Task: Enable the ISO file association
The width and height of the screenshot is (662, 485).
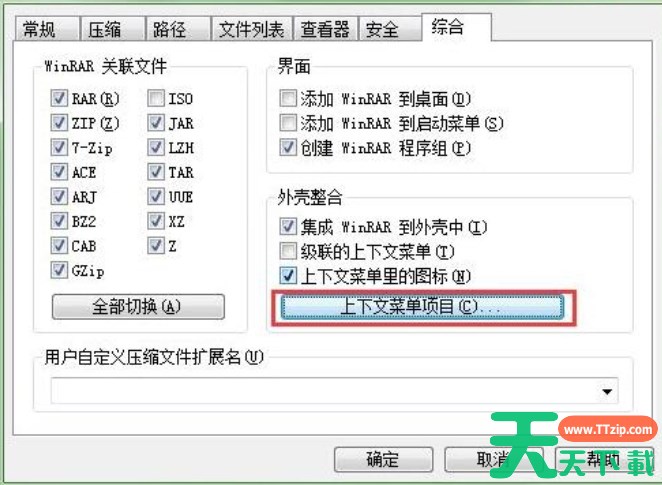Action: [156, 98]
